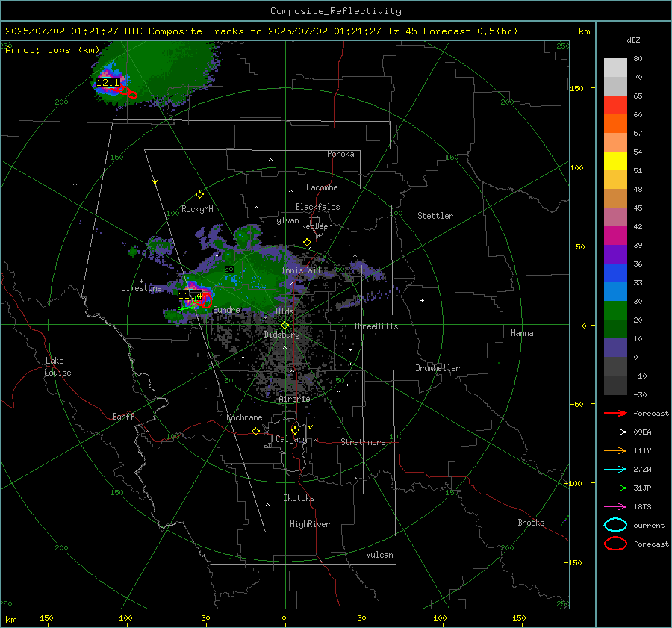
Task: Click the Blackfalds city label
Action: click(317, 207)
